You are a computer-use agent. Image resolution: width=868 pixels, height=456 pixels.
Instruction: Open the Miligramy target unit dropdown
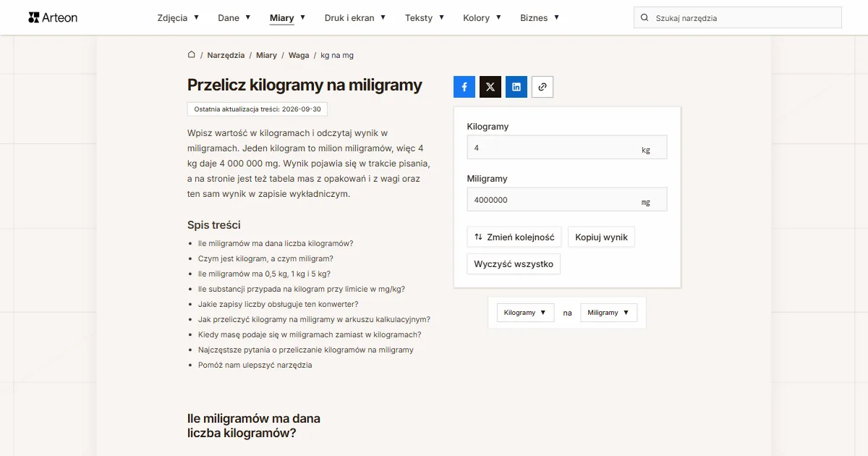[x=608, y=313]
